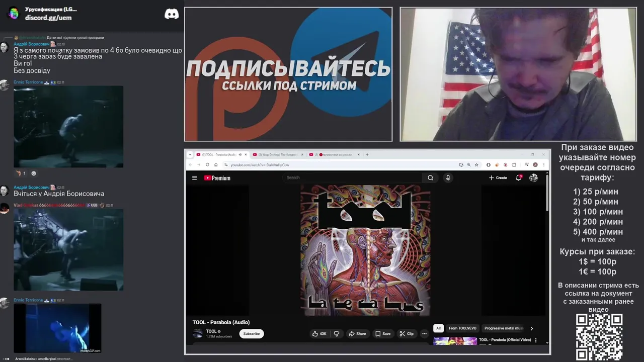Open the browser tab search dropdown
Viewport: 644px width, 362px height.
click(190, 154)
